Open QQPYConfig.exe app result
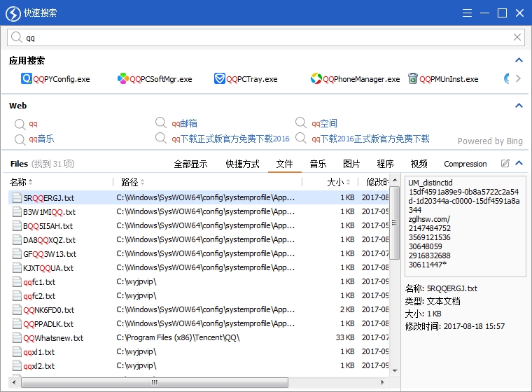532x392 pixels. (56, 79)
